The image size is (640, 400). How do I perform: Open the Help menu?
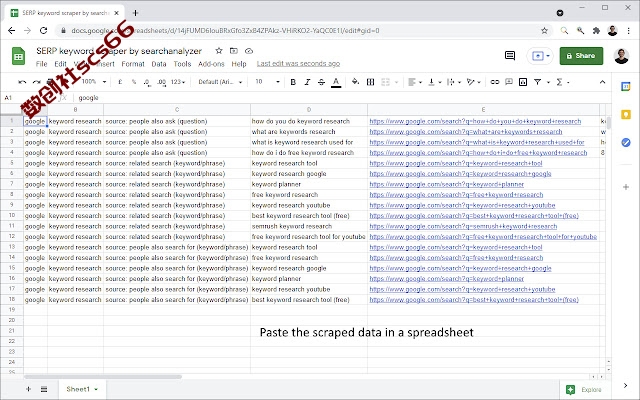coord(239,64)
